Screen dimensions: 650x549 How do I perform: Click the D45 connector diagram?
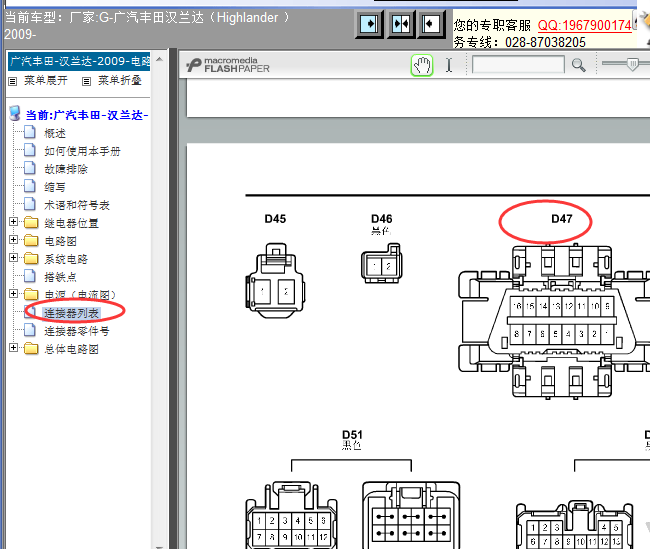pyautogui.click(x=275, y=280)
